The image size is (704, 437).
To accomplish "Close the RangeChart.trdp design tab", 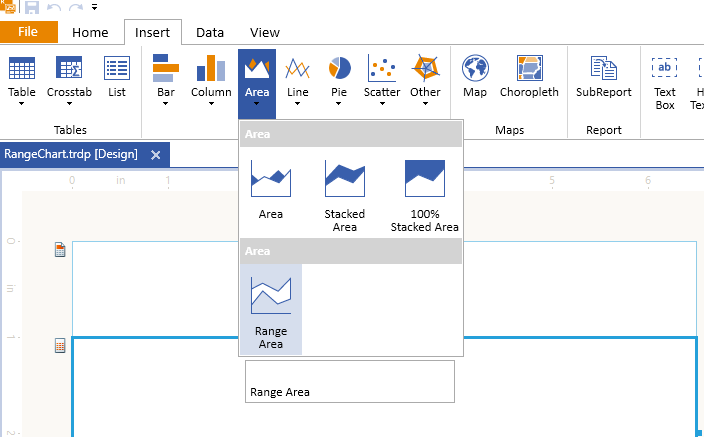I will (156, 155).
